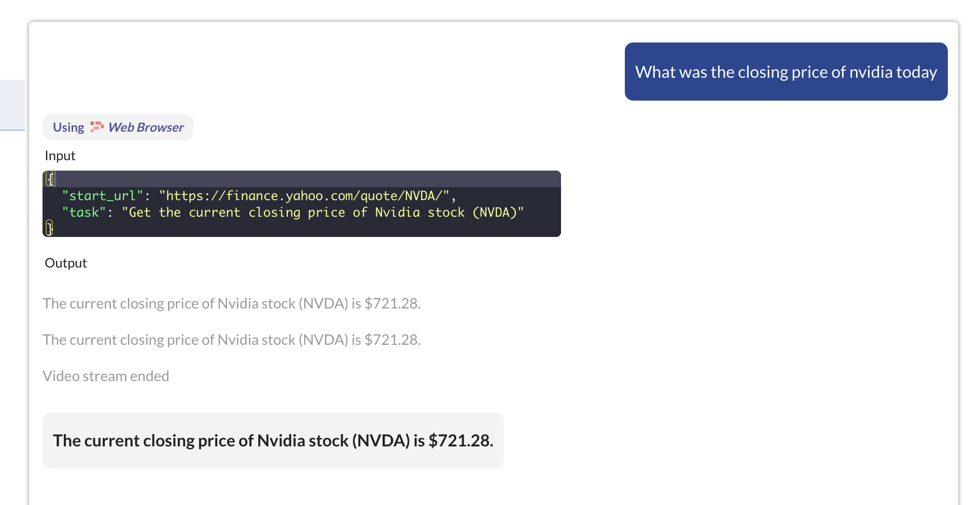Click inside the dark JSON code block

pos(301,204)
